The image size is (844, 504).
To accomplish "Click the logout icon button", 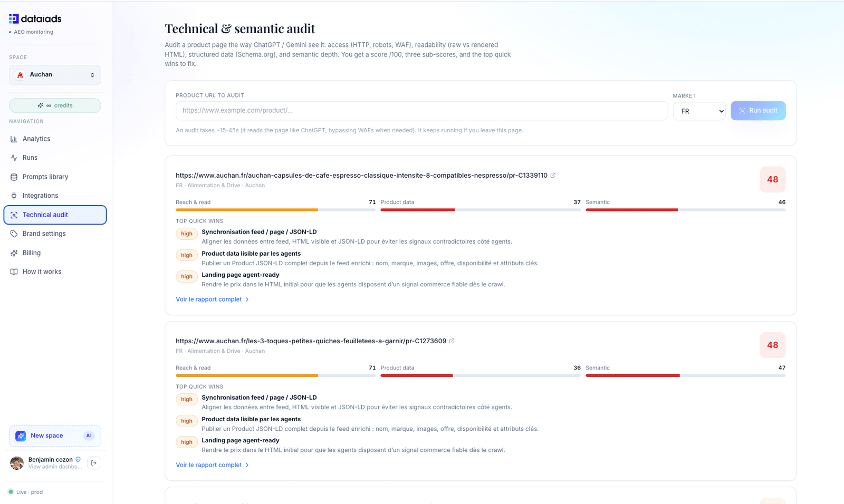I will [x=93, y=463].
